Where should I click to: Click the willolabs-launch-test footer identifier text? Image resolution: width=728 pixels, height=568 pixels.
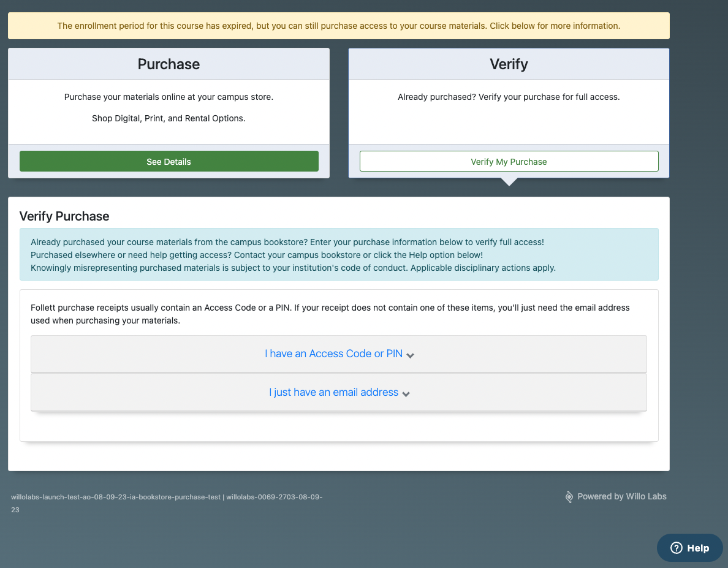pos(167,503)
